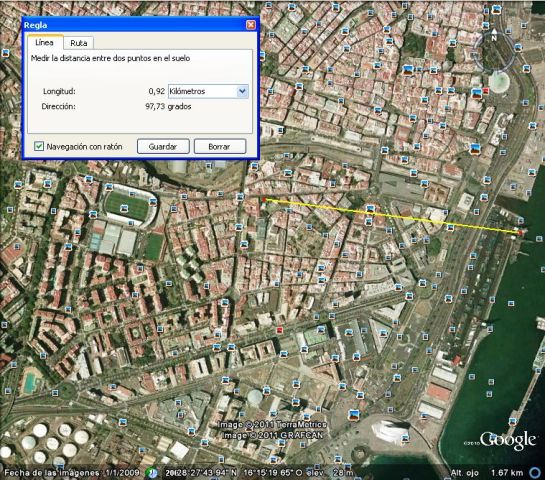Click the 'Alt. ojo 1.67 km' readout
545x480 pixels.
coord(487,473)
